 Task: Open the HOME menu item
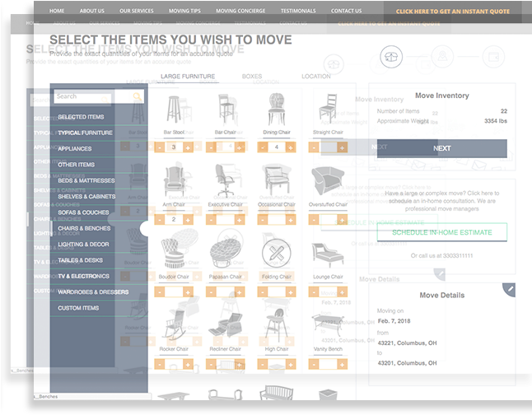(57, 11)
